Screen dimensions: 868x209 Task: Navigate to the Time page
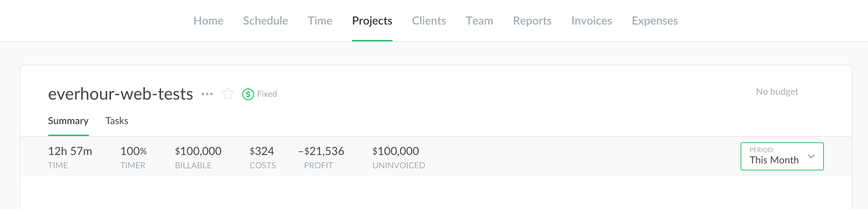[x=320, y=21]
